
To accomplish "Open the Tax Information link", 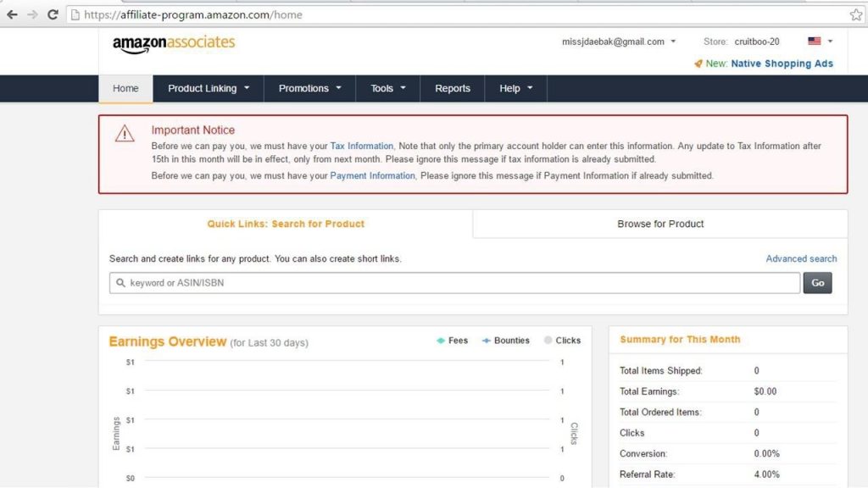I will [x=361, y=146].
